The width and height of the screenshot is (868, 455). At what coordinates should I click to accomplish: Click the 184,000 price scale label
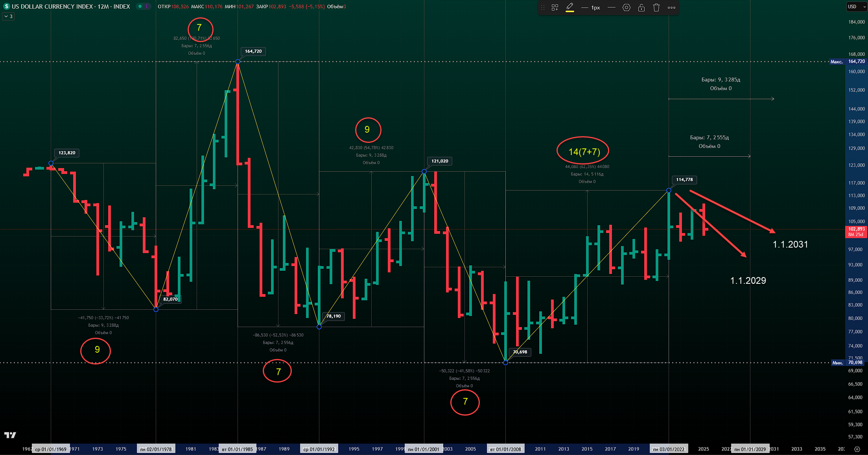coord(857,22)
